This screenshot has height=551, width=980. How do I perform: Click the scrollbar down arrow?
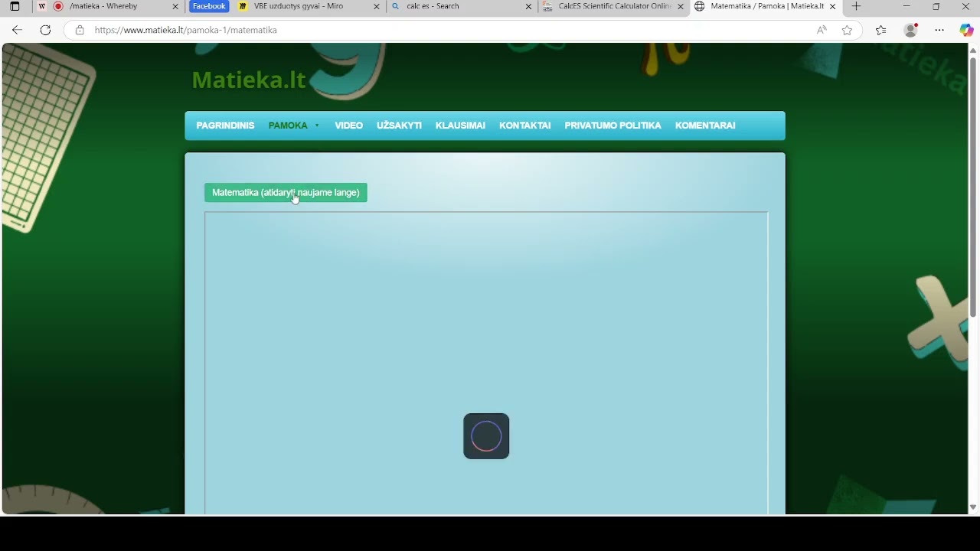pyautogui.click(x=973, y=507)
